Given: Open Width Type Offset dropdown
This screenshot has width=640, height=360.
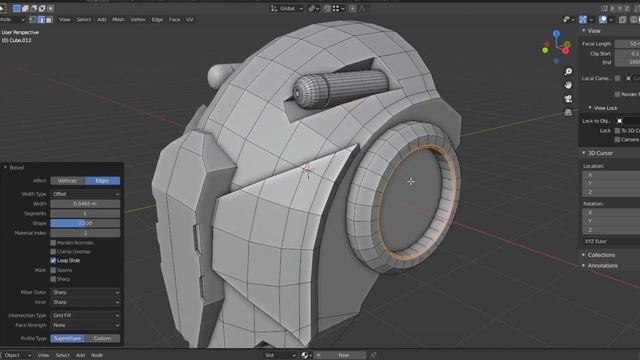Looking at the screenshot, I should (x=85, y=194).
